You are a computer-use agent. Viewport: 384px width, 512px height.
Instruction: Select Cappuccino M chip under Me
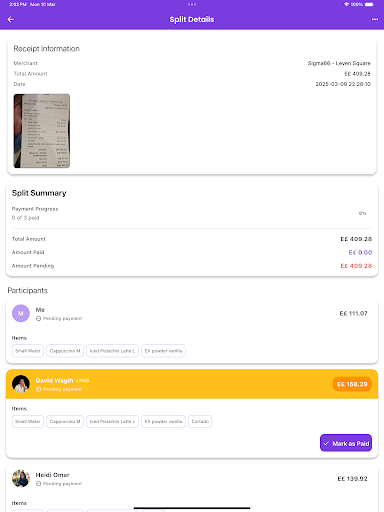tap(65, 351)
